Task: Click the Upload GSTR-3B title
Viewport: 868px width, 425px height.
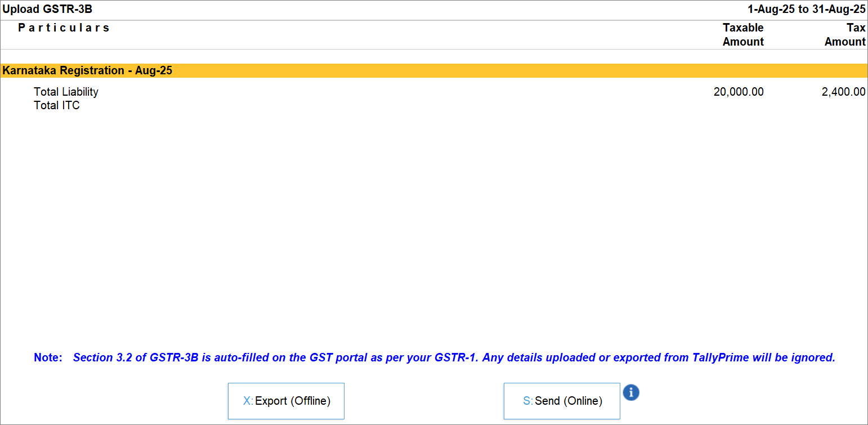Action: [x=47, y=9]
